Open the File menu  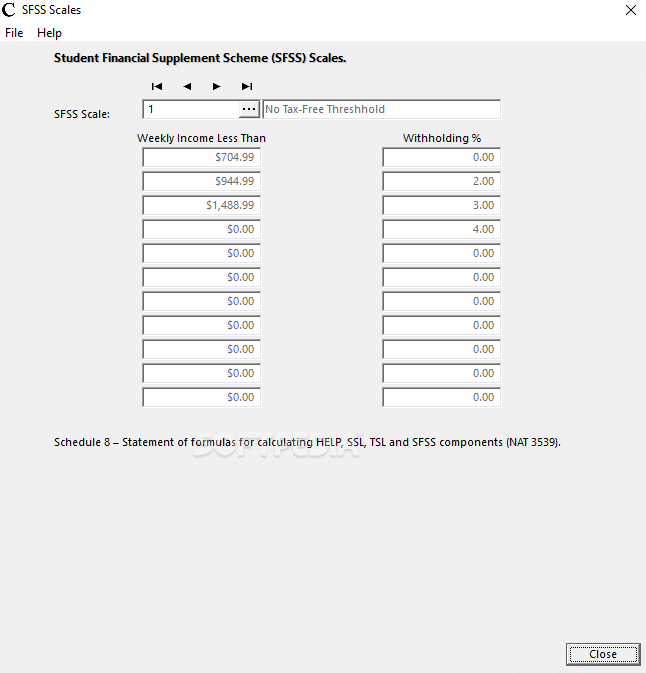click(14, 33)
